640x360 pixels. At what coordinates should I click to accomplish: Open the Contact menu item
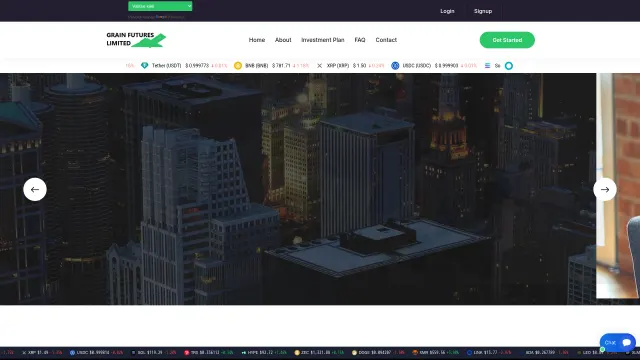pyautogui.click(x=386, y=40)
